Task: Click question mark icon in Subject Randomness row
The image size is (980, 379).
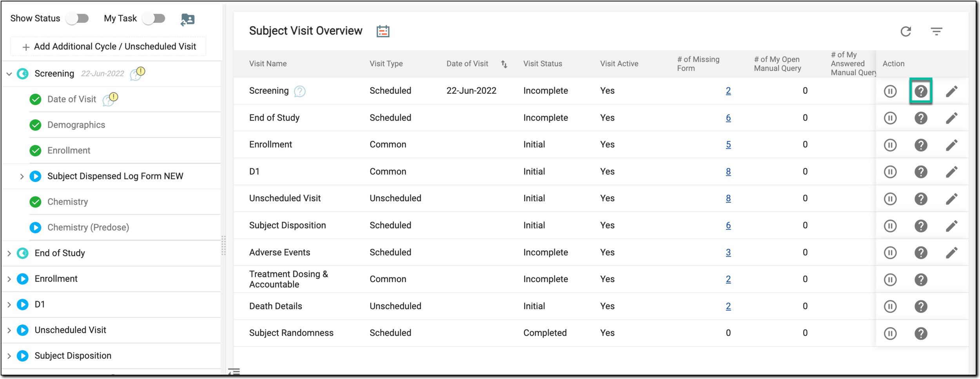Action: pyautogui.click(x=920, y=333)
